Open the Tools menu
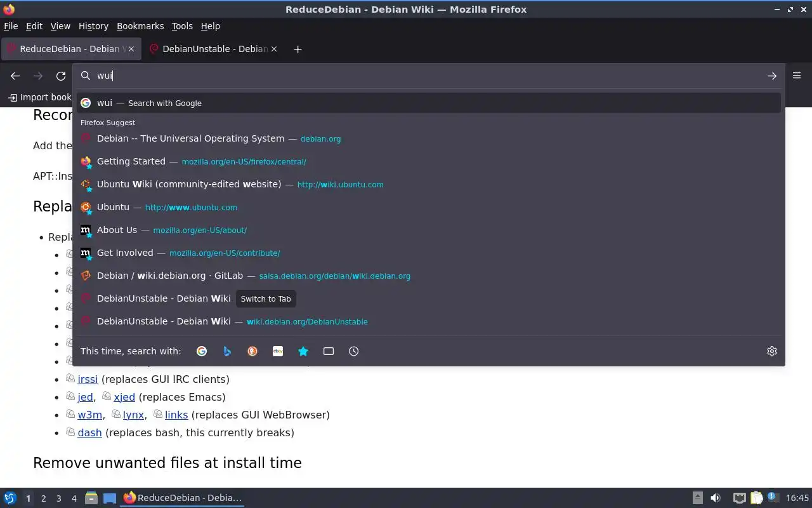This screenshot has height=508, width=812. [182, 26]
